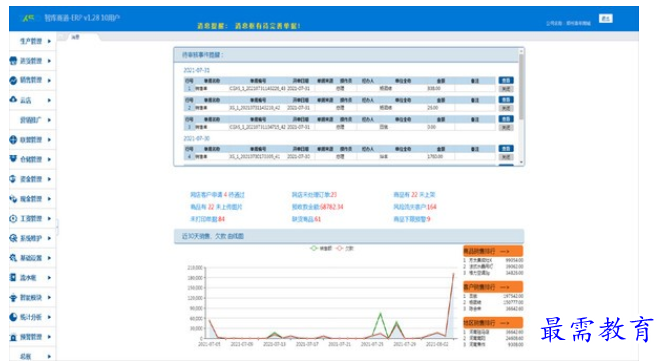Expand the 进货管理 submenu arrow
This screenshot has height=361, width=662.
(x=49, y=61)
